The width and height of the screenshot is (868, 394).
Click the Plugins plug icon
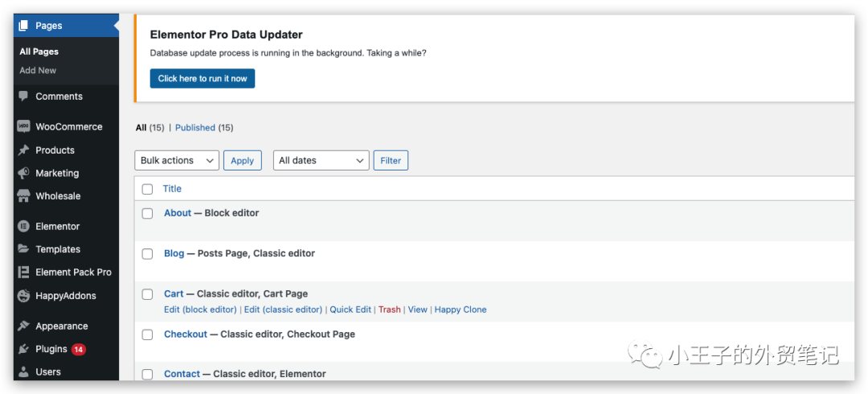pyautogui.click(x=23, y=349)
